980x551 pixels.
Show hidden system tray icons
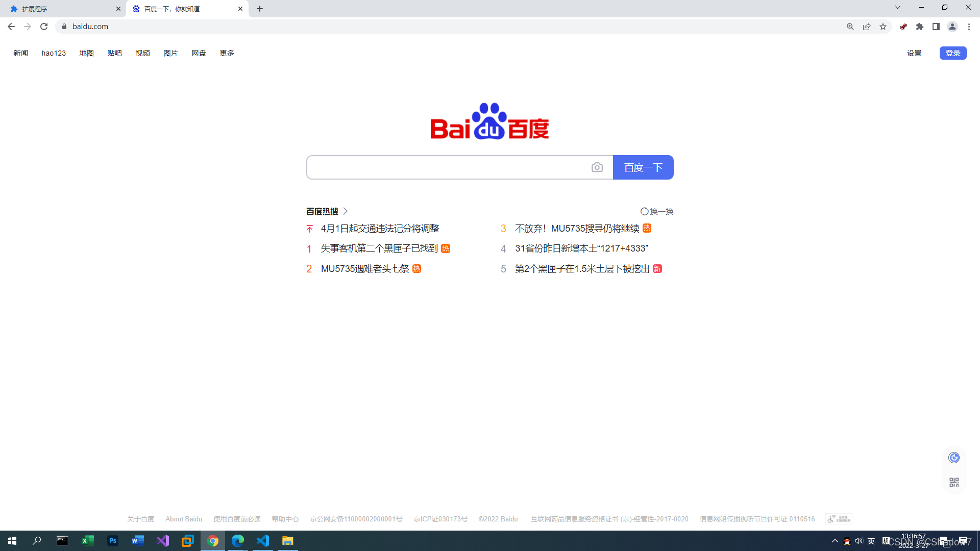(835, 541)
